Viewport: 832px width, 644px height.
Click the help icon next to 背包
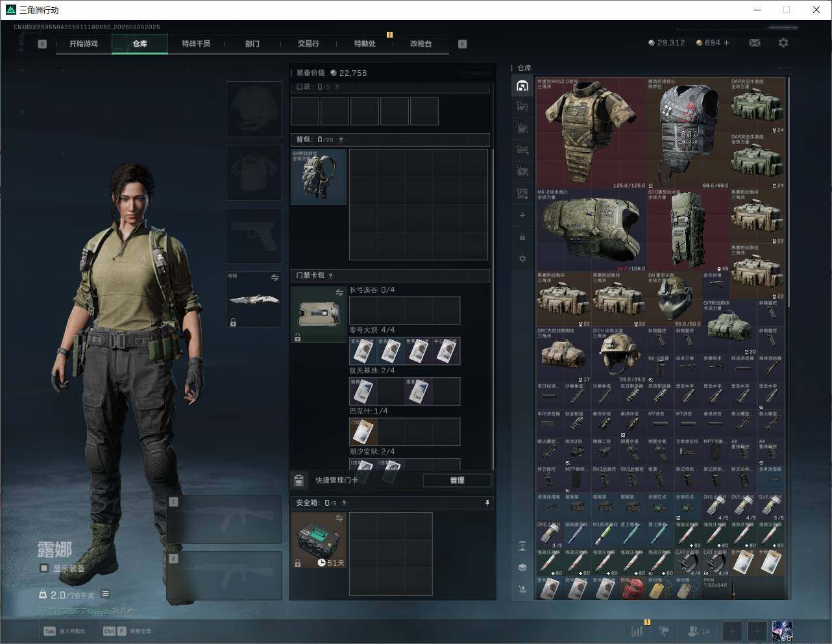point(341,140)
